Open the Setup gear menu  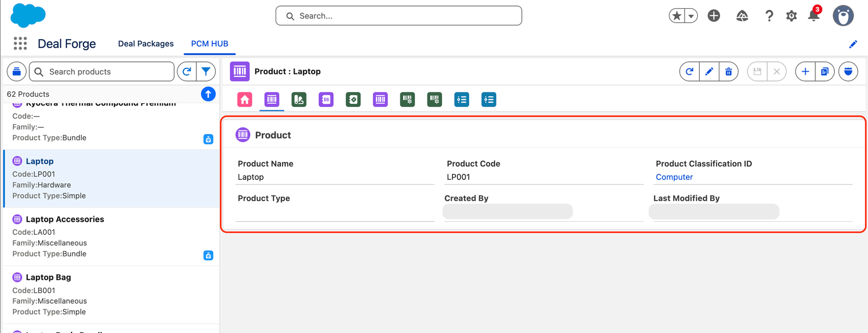click(792, 16)
